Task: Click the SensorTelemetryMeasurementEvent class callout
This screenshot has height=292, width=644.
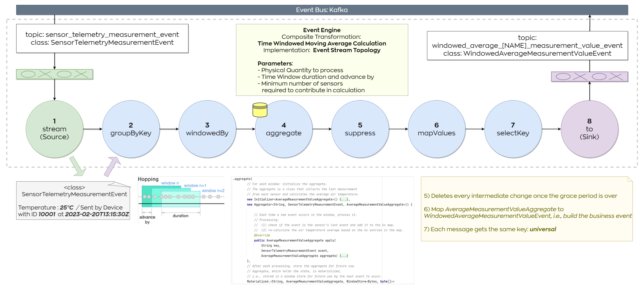Action: point(73,201)
